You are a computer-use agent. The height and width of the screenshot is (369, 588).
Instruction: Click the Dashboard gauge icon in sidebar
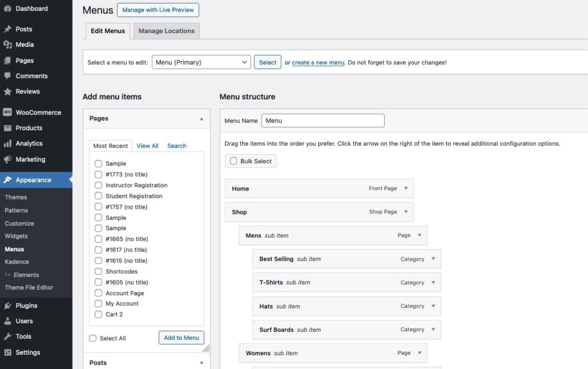point(7,9)
